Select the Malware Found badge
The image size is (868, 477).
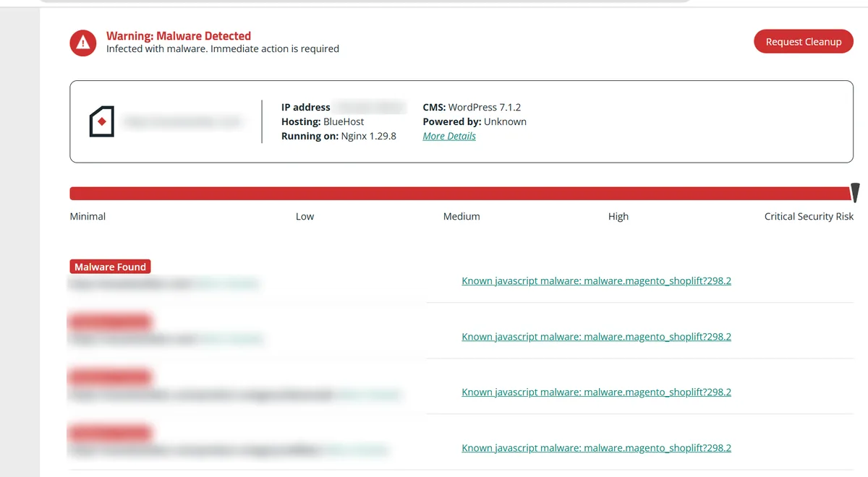(110, 267)
